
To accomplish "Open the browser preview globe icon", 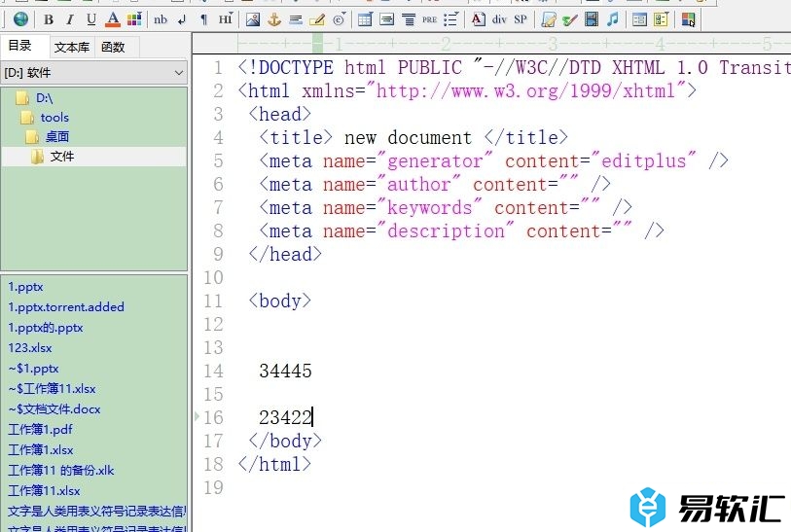I will (20, 19).
